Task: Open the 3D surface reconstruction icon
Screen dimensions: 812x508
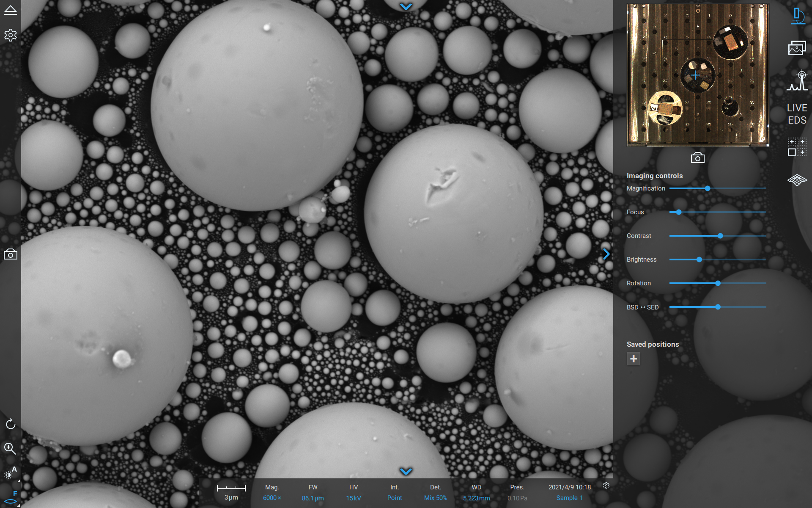Action: [x=797, y=180]
